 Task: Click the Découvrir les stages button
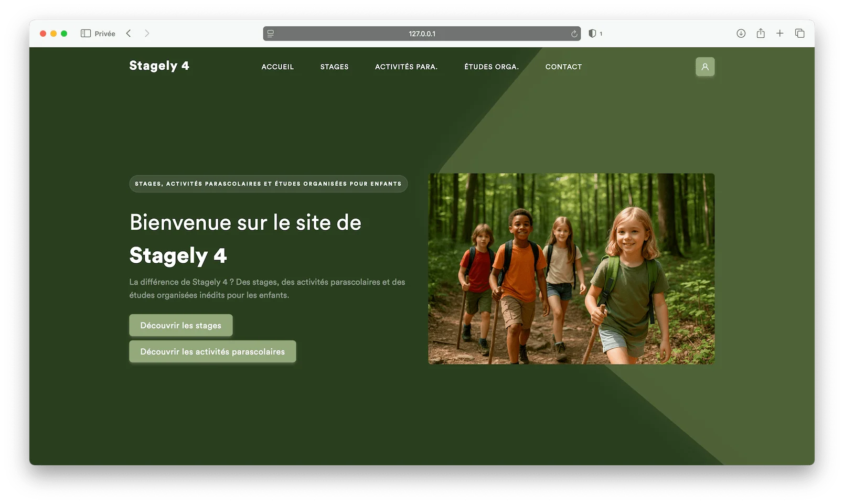[181, 325]
